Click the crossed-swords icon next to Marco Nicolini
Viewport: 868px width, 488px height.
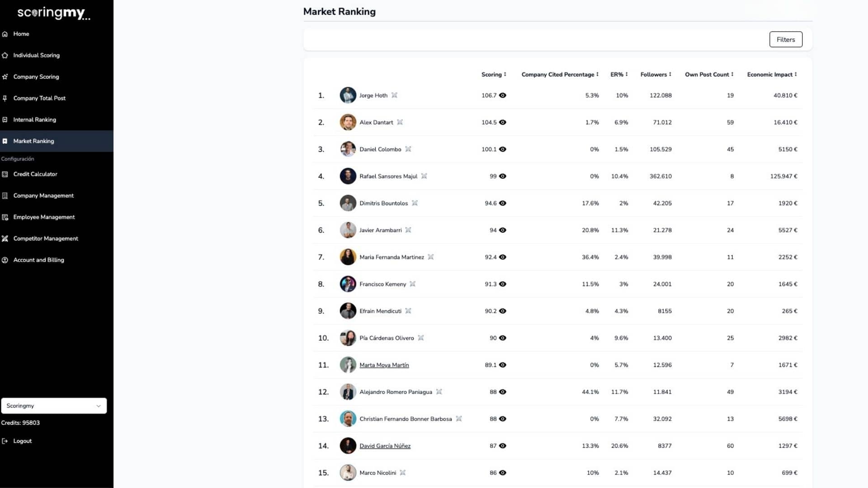coord(402,473)
